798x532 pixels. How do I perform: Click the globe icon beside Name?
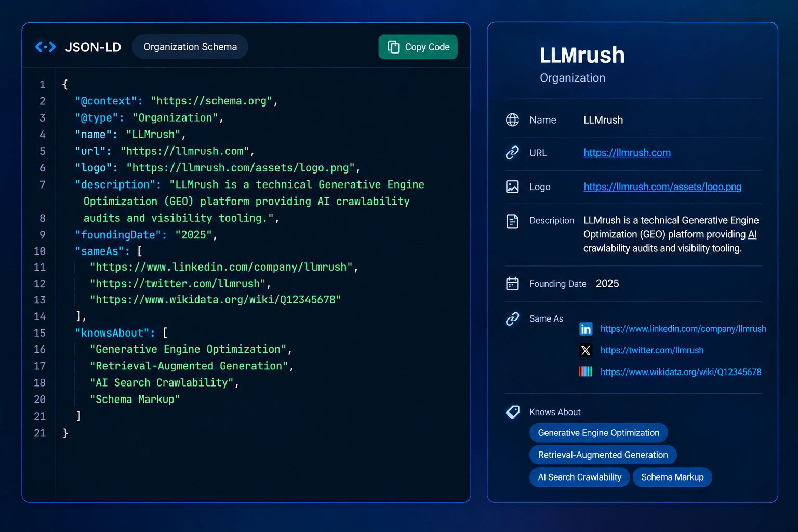pyautogui.click(x=512, y=120)
